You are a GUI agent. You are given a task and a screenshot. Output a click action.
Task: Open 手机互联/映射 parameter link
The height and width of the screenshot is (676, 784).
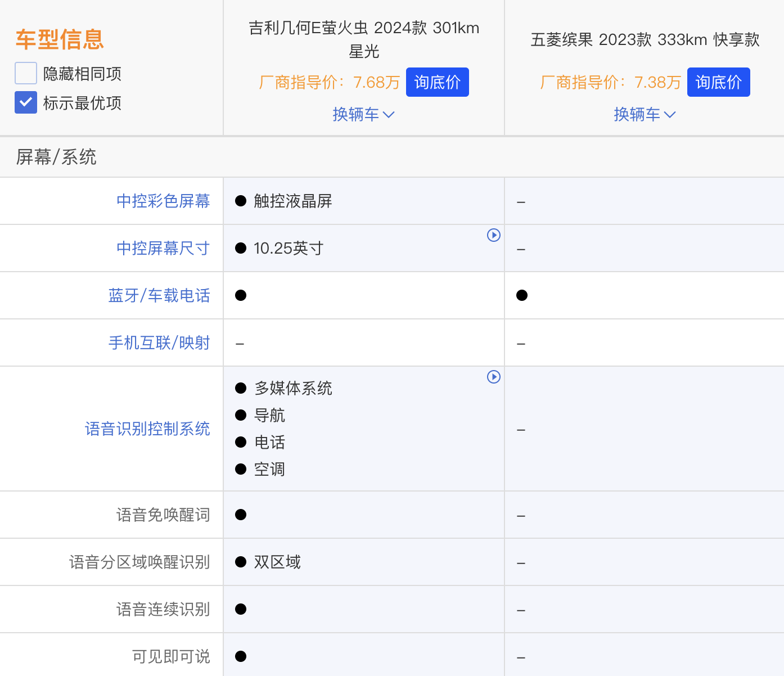[x=159, y=342]
